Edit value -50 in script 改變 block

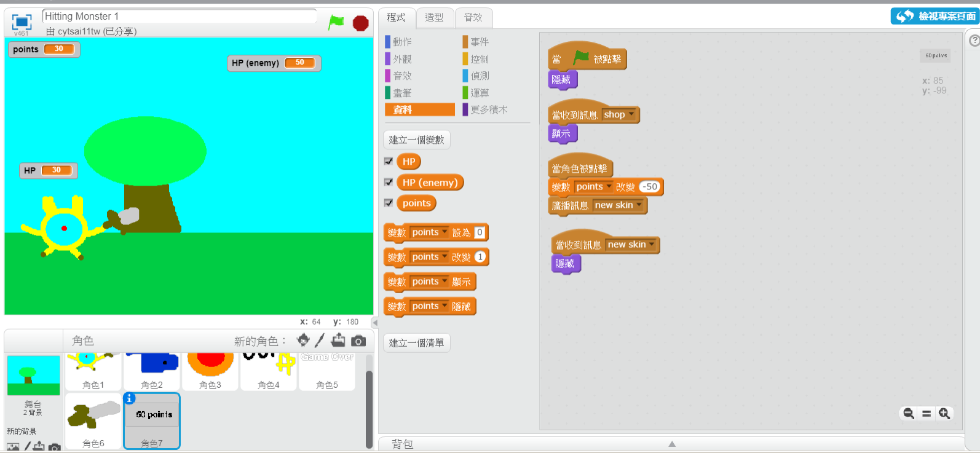650,187
